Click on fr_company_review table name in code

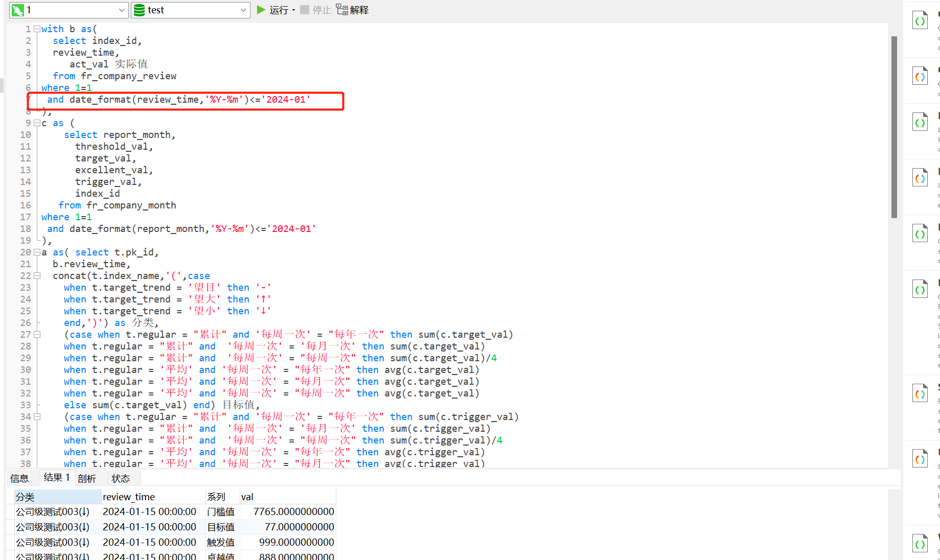[128, 76]
